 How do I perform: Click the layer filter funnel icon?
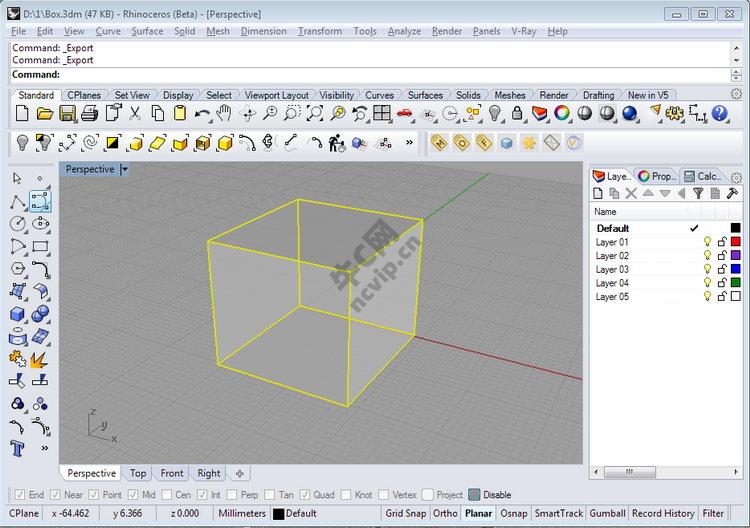(x=698, y=193)
